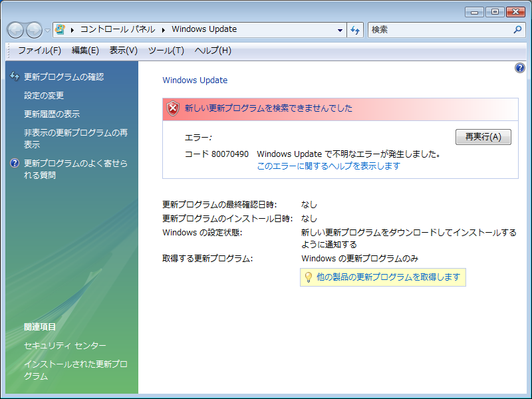Viewport: 532px width, 399px height.
Task: Expand the breadcrumb arrow before Windows Update
Action: point(163,30)
